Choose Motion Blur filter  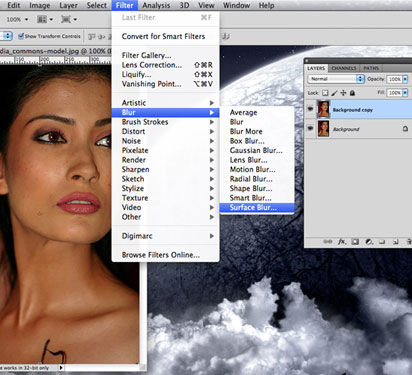coord(257,169)
